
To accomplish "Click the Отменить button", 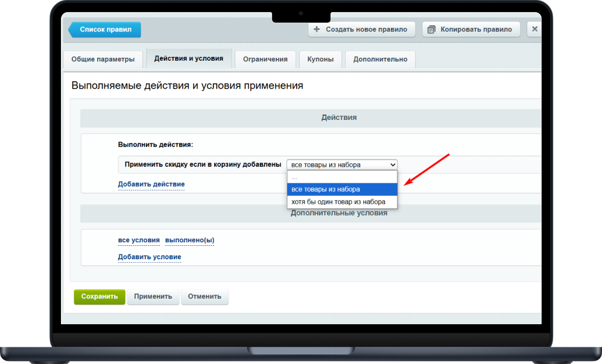I will (x=204, y=297).
